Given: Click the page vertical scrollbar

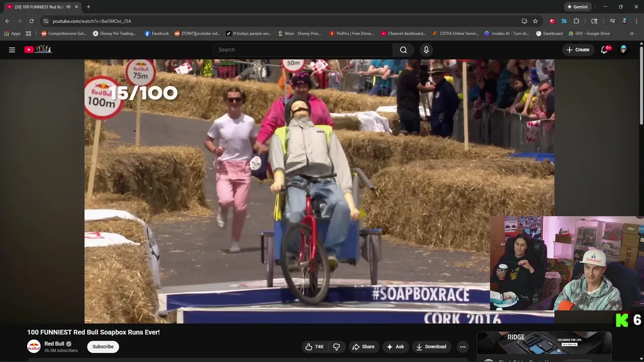Looking at the screenshot, I should [x=641, y=85].
